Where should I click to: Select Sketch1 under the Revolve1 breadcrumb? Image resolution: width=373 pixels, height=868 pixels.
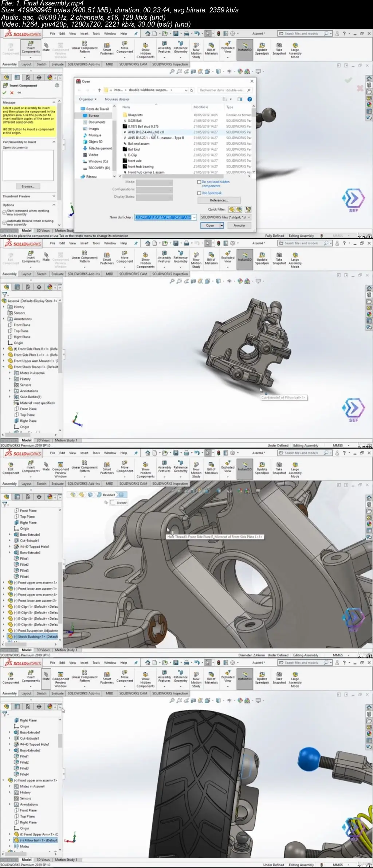pyautogui.click(x=122, y=503)
